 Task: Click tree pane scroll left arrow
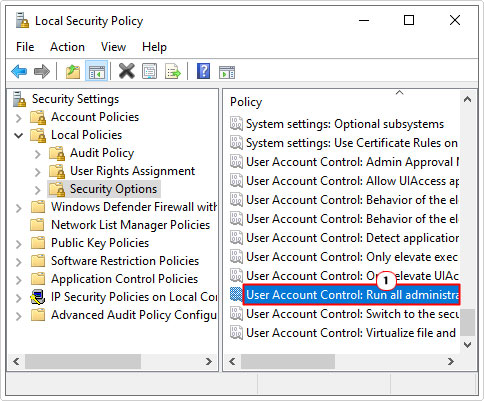16,361
